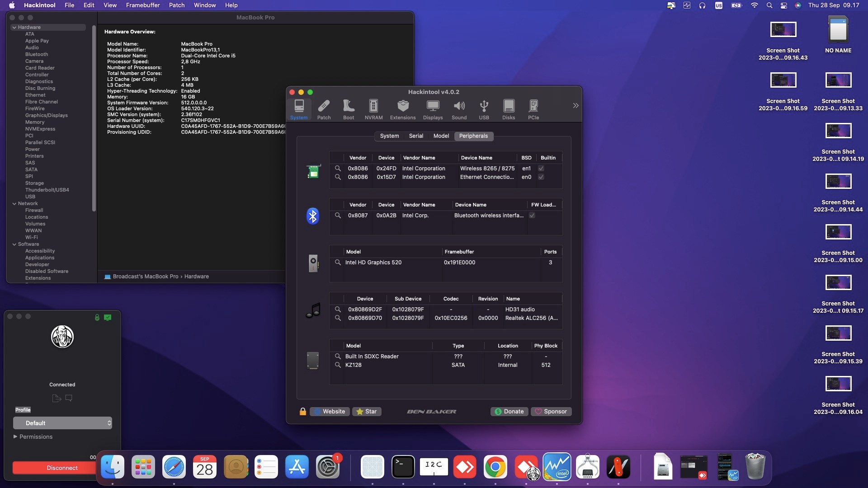Toggle FW Loaded checkbox for Bluetooth device
Viewport: 868px width, 488px height.
[532, 216]
